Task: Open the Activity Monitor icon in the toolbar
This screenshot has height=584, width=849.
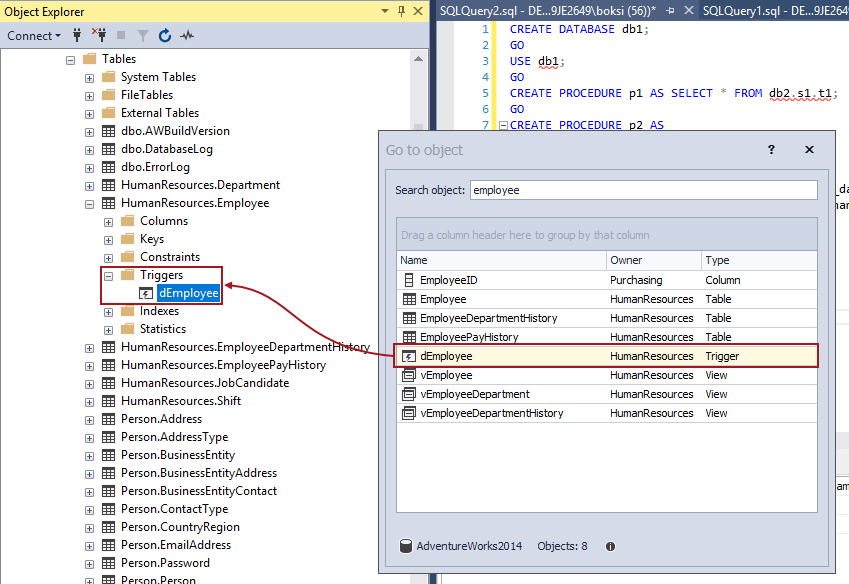Action: point(187,36)
